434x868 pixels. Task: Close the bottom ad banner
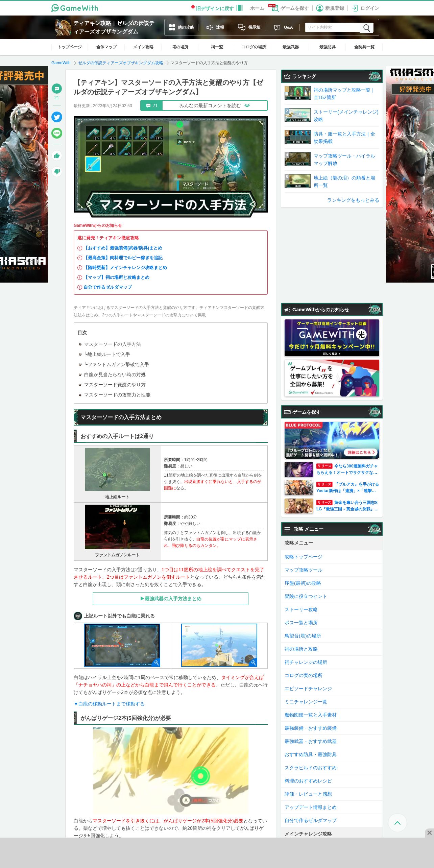429,833
